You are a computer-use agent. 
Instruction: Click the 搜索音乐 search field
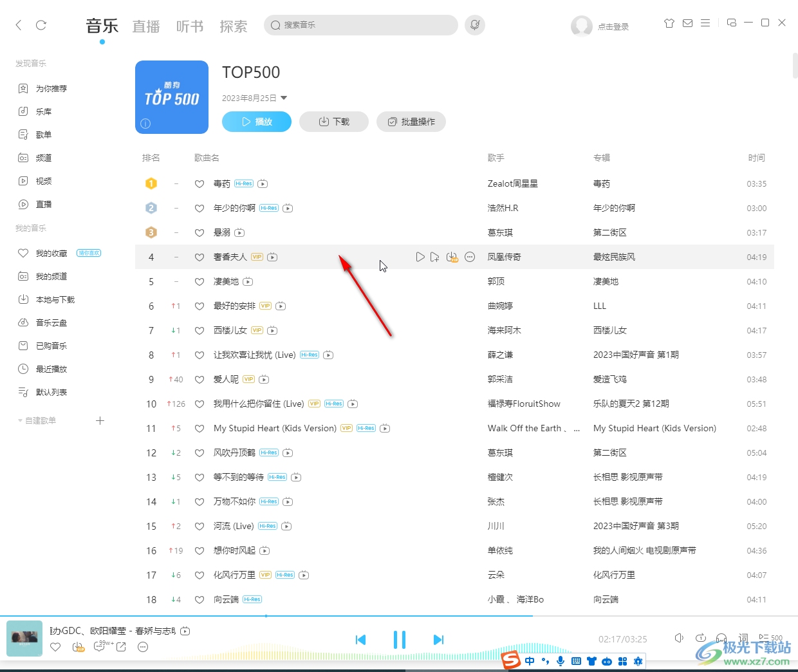[361, 25]
